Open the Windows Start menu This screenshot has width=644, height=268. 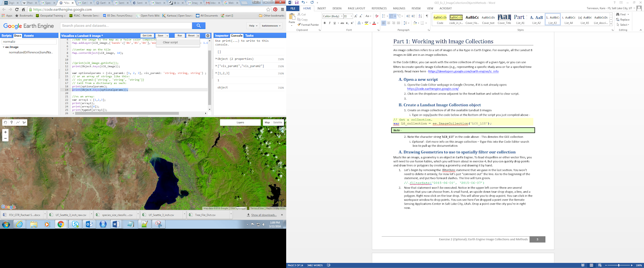point(6,224)
